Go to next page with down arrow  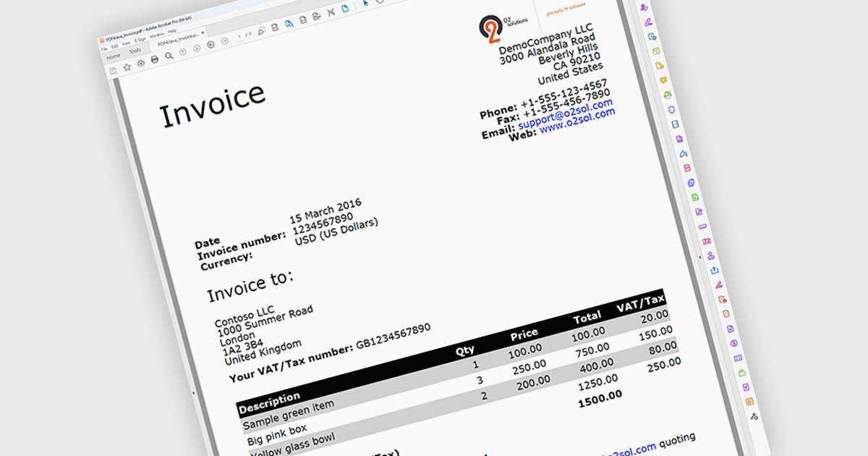[x=197, y=48]
